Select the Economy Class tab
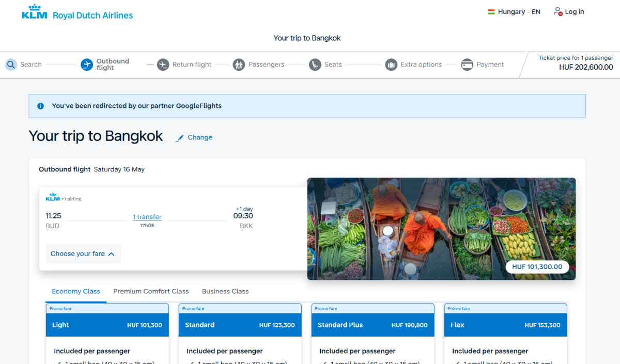This screenshot has width=620, height=364. click(76, 291)
